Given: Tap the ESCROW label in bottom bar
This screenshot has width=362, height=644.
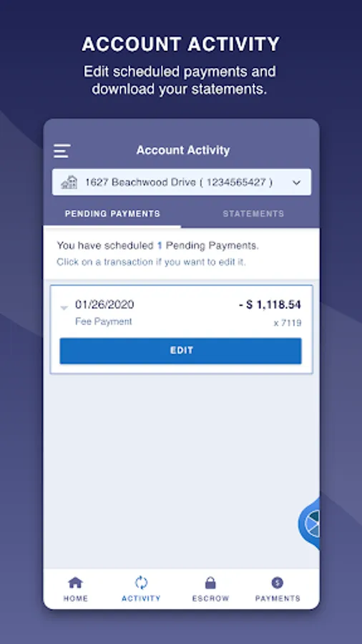Looking at the screenshot, I should click(x=210, y=598).
